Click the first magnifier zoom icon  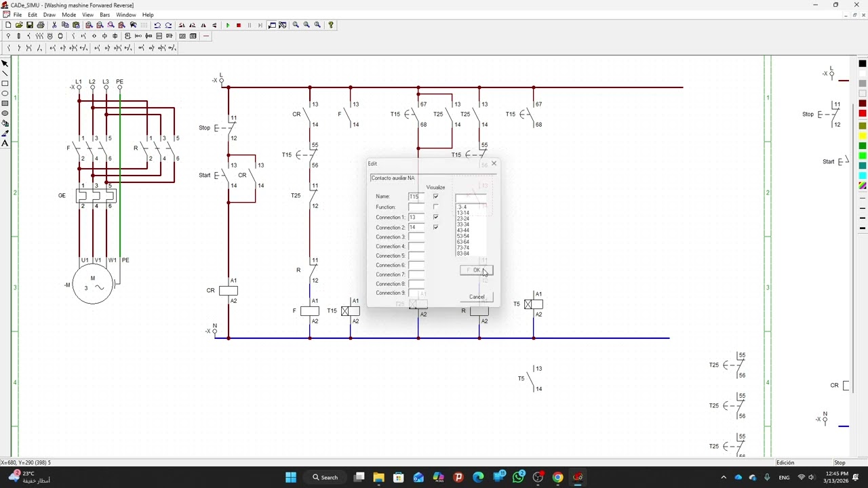tap(296, 25)
